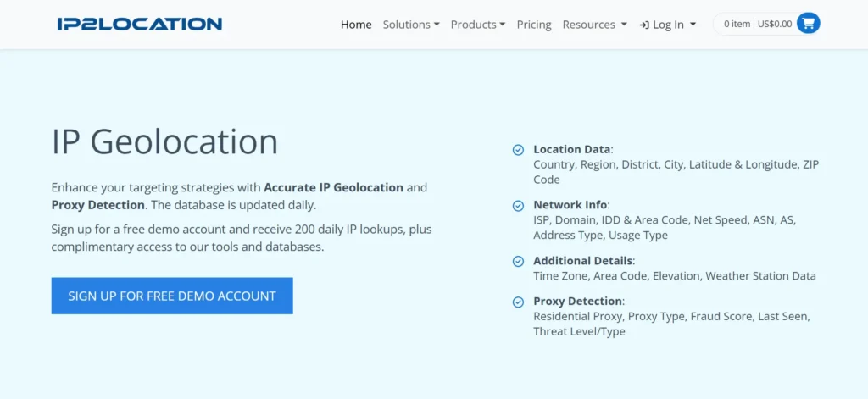Sign up for free demo account
Image resolution: width=868 pixels, height=399 pixels.
pyautogui.click(x=172, y=296)
